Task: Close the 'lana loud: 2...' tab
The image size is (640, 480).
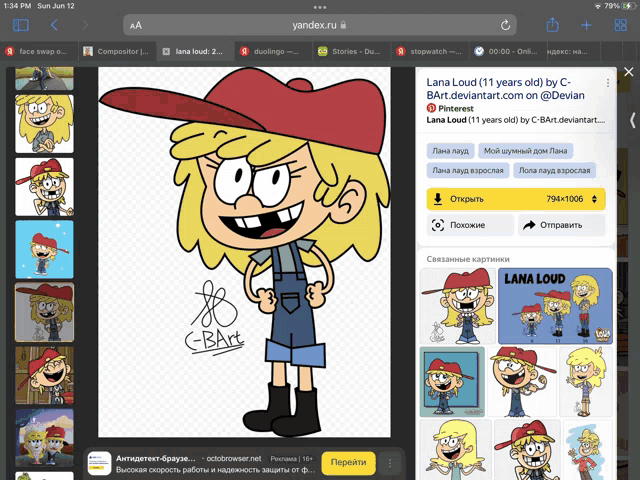Action: (x=166, y=51)
